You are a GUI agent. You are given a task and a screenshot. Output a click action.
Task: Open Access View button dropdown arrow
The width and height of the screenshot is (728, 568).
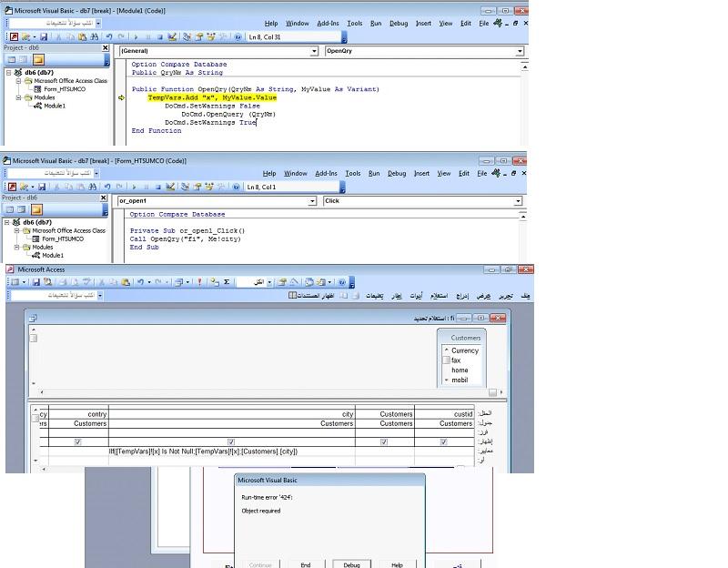click(x=24, y=282)
